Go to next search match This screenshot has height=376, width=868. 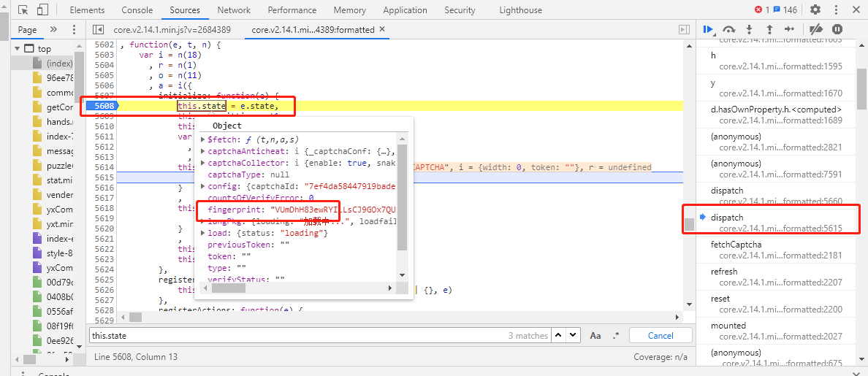tap(573, 335)
